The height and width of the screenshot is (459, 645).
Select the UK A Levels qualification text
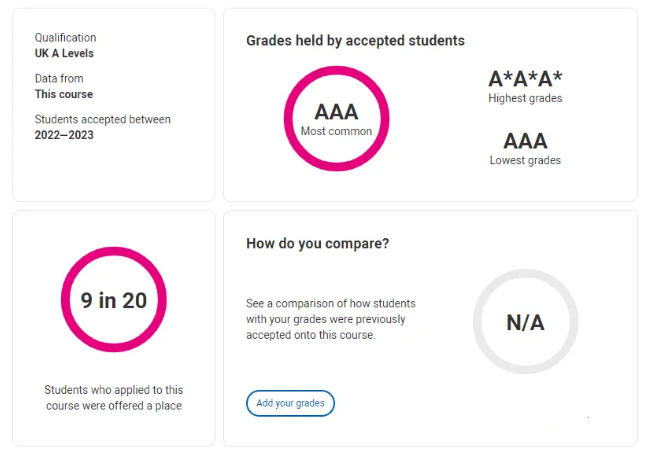point(64,53)
